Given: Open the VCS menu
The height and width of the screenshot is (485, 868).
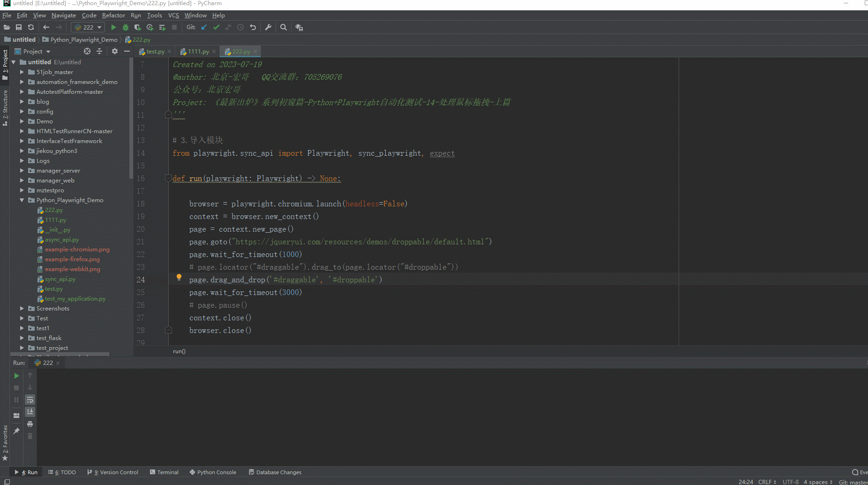Looking at the screenshot, I should pyautogui.click(x=173, y=15).
